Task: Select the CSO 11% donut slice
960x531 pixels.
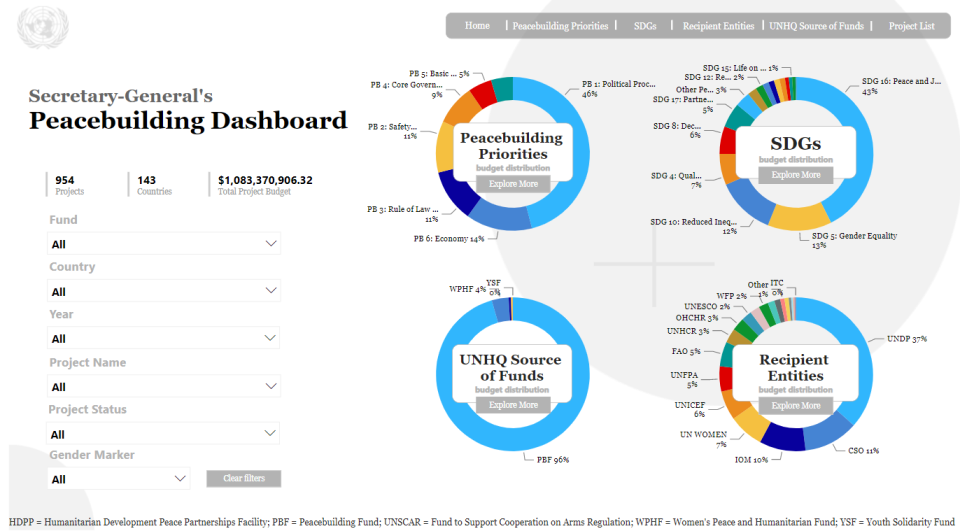Action: pos(830,432)
